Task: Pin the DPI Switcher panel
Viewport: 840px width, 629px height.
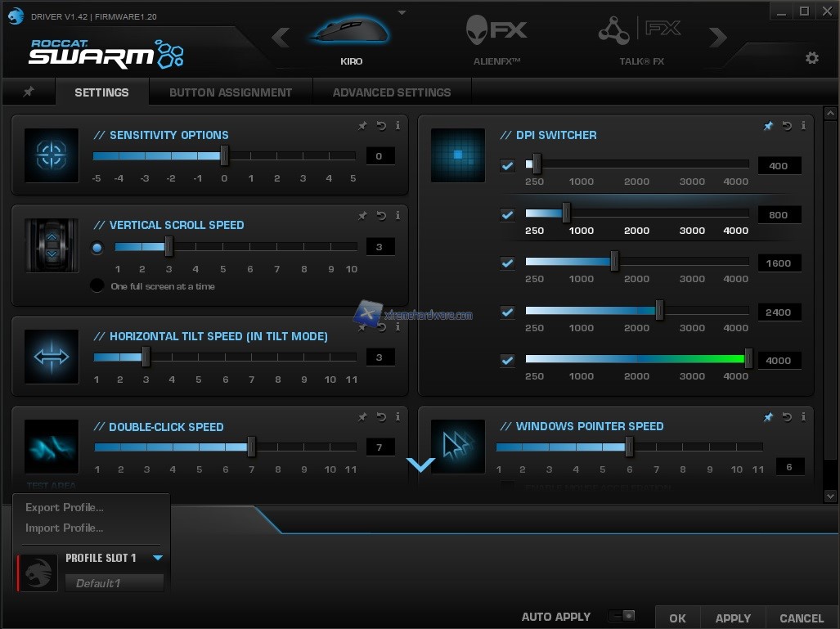Action: point(768,126)
